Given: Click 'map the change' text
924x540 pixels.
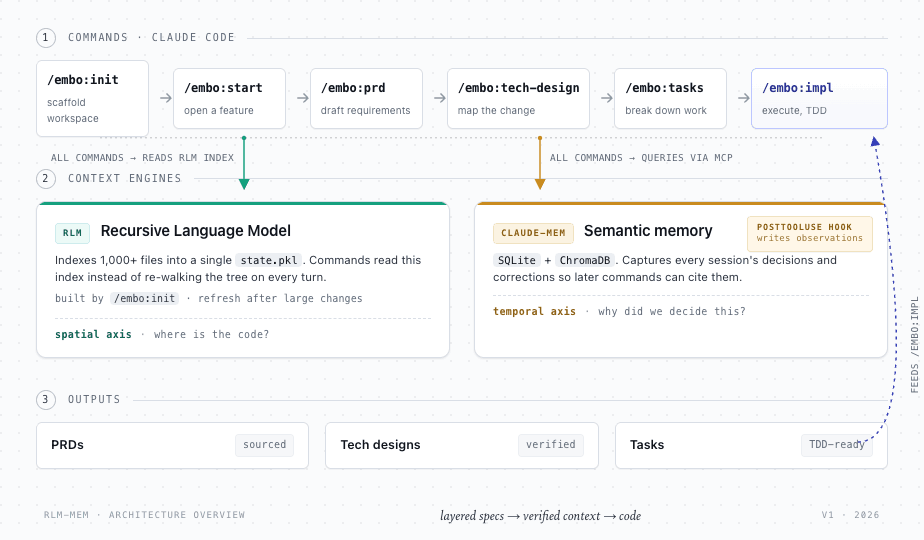Looking at the screenshot, I should [x=497, y=110].
